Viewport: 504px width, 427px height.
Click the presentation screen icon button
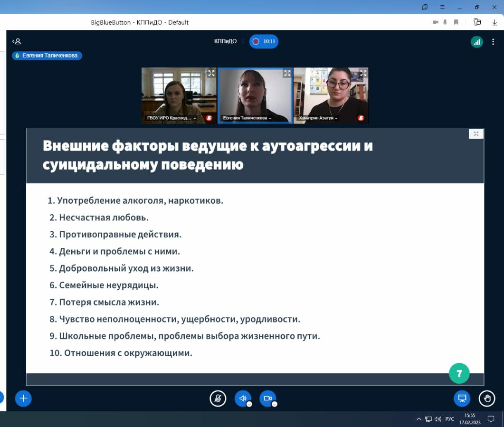point(462,399)
